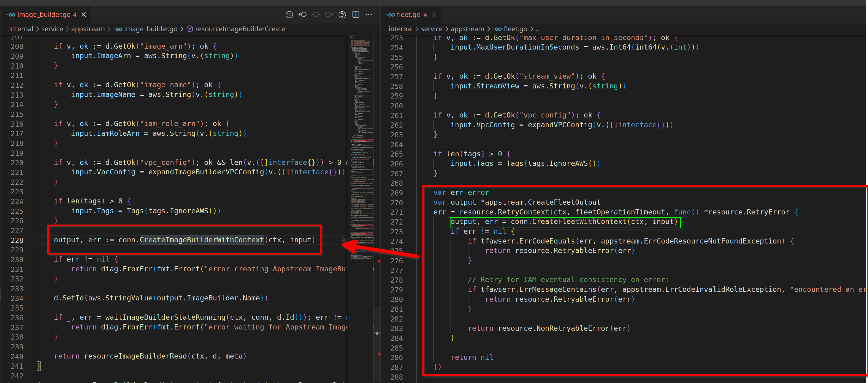Open resourceImageBuilderCreate breadcrumb symbol
This screenshot has height=383, width=868.
click(240, 29)
